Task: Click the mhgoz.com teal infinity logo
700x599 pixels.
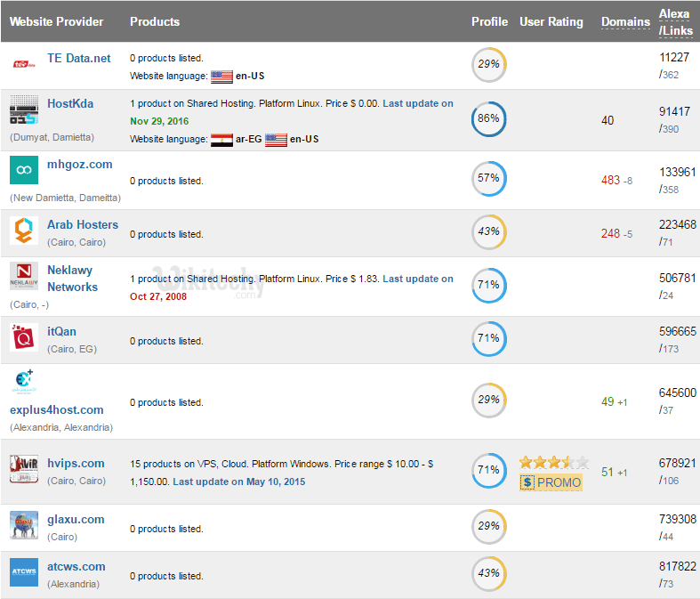Action: [24, 170]
